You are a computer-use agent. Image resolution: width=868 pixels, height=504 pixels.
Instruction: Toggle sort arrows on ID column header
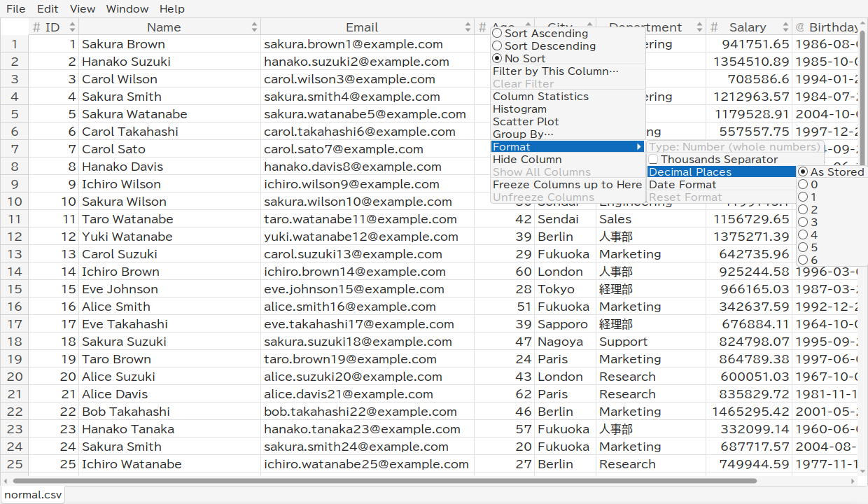click(x=72, y=27)
